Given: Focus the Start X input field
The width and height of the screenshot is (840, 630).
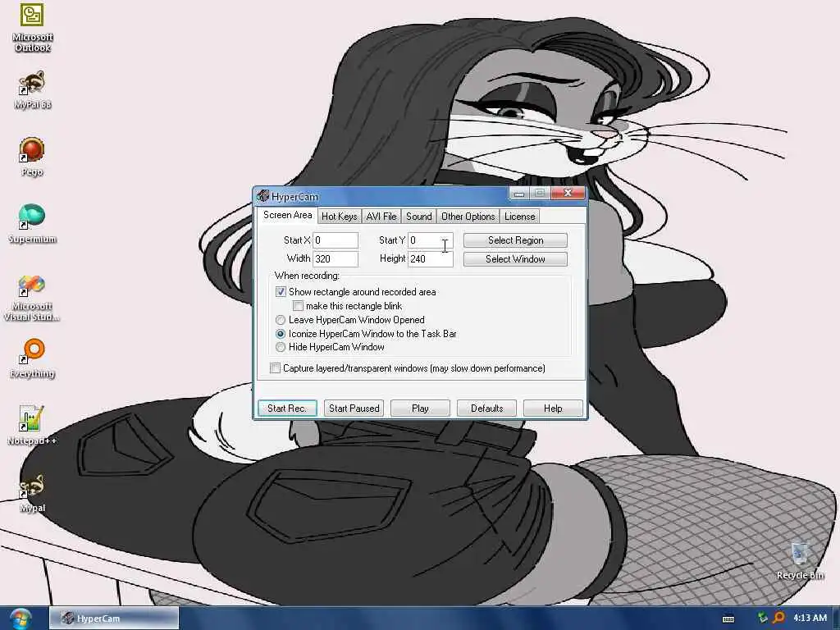Looking at the screenshot, I should (336, 240).
